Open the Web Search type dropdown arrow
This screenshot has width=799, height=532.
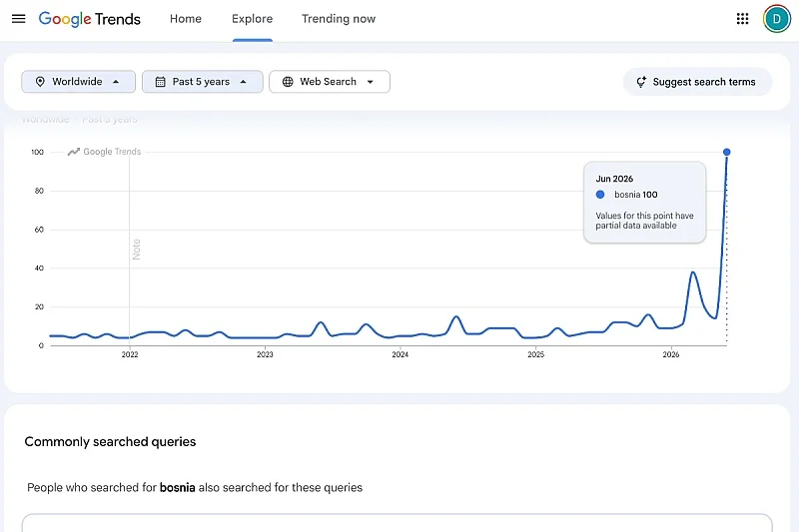(x=371, y=82)
